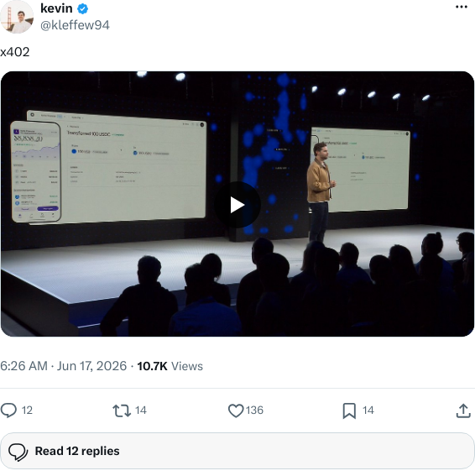Open kevin's profile picture
This screenshot has height=476, width=475.
(17, 17)
